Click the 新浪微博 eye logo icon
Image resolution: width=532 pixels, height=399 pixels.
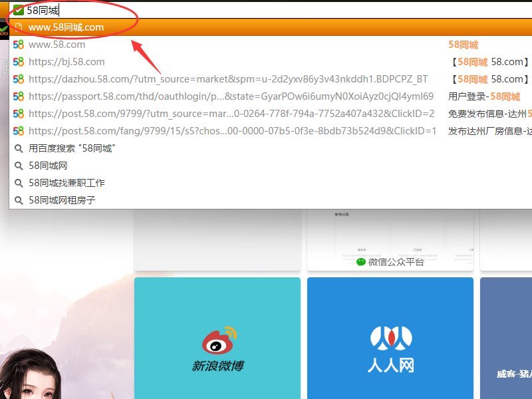pyautogui.click(x=216, y=339)
